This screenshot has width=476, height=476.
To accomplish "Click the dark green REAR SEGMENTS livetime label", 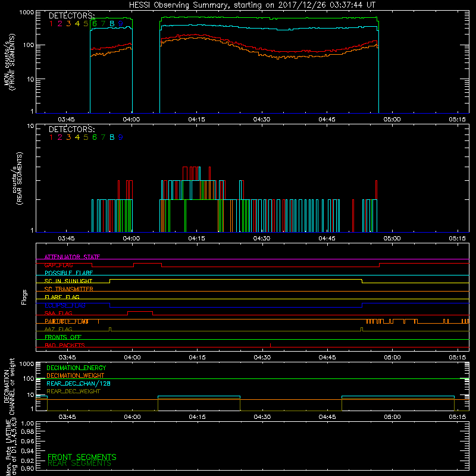I will tap(80, 464).
